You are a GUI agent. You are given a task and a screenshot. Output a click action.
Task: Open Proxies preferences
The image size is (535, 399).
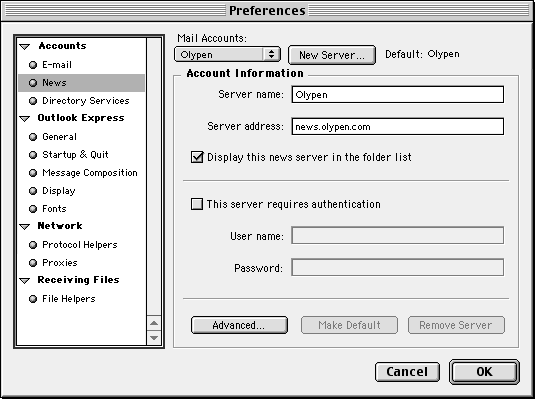(82, 263)
